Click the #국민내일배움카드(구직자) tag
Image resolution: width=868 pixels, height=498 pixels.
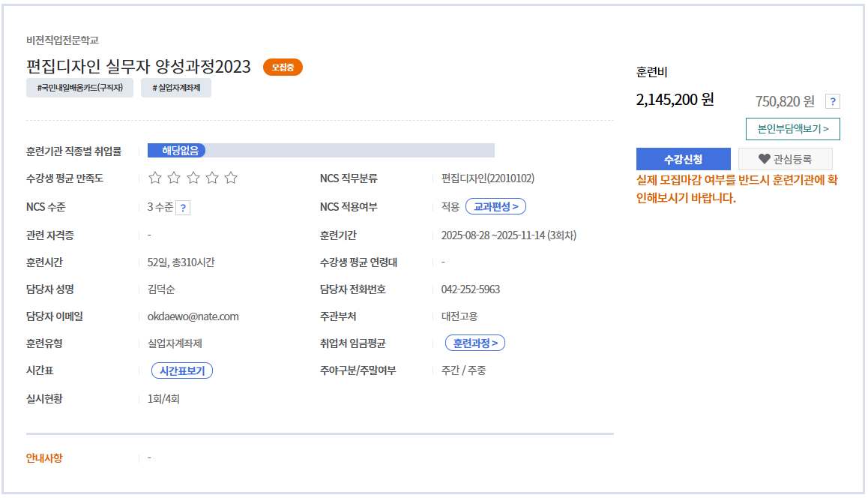click(79, 88)
